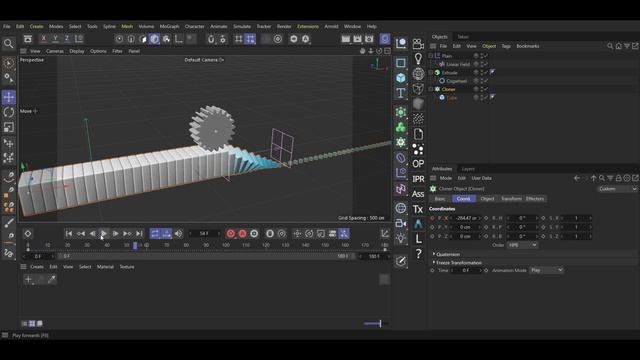
Task: Record active objects keyframe
Action: tap(231, 233)
